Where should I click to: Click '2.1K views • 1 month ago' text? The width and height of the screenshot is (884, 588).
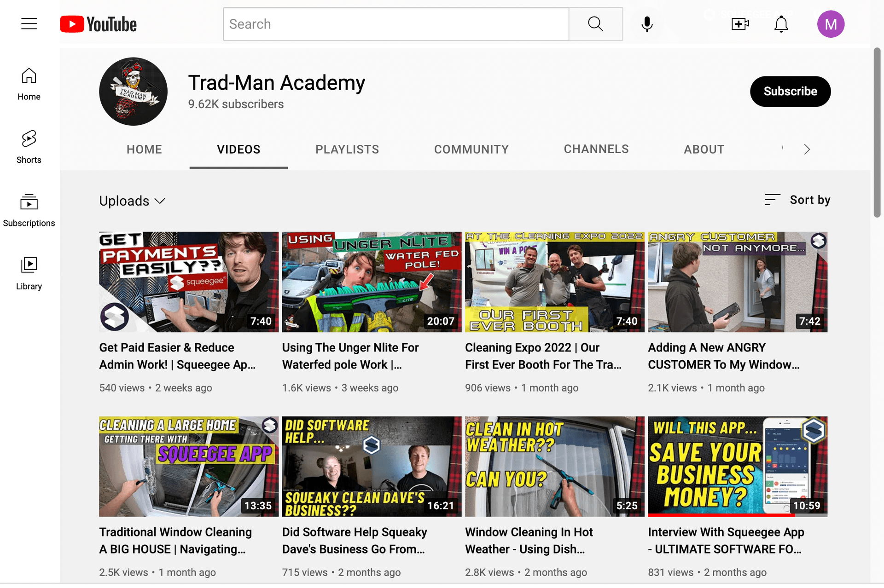[706, 388]
